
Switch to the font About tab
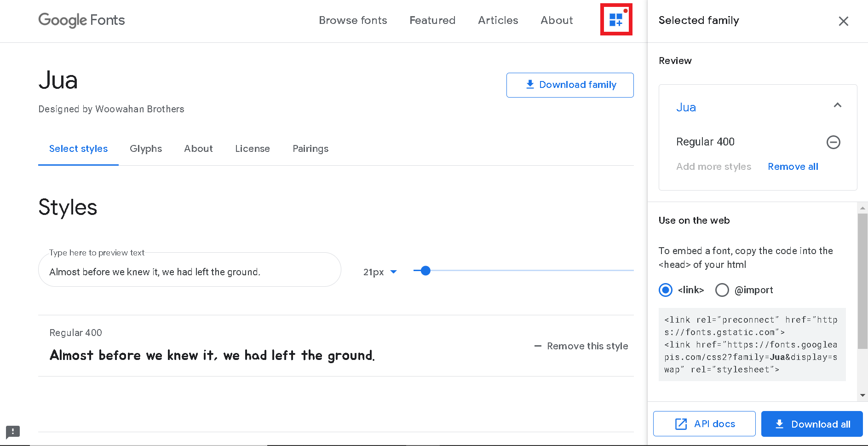[198, 149]
